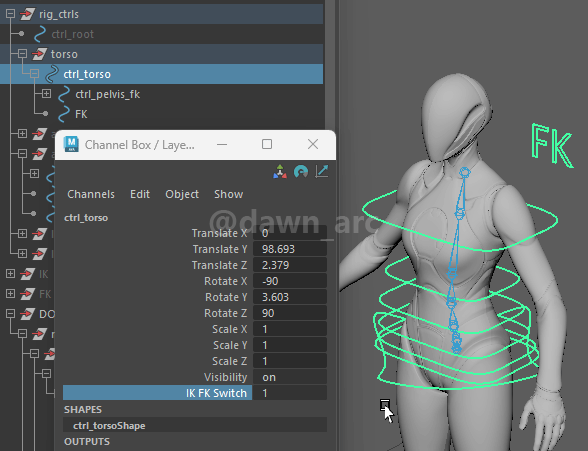Select FK curve under ctrl_torso
Image resolution: width=588 pixels, height=451 pixels.
[x=81, y=114]
